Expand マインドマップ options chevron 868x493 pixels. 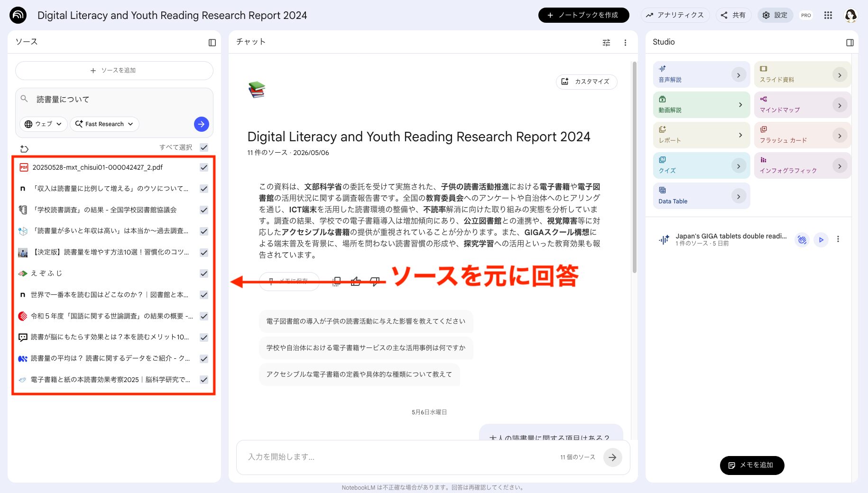840,105
